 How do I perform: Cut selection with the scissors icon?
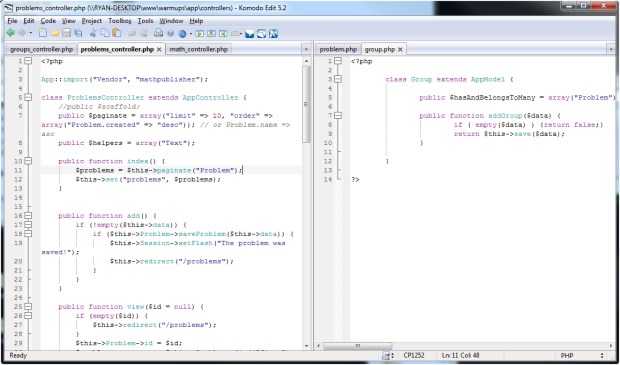pos(93,33)
